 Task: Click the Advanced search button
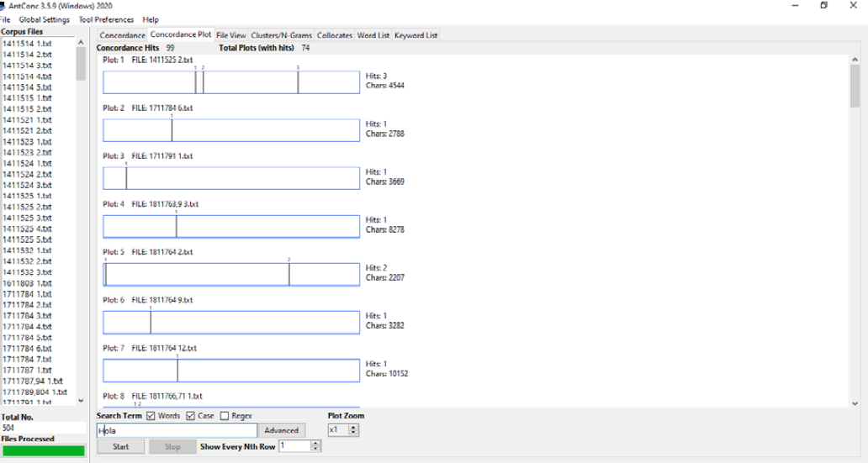(x=282, y=430)
